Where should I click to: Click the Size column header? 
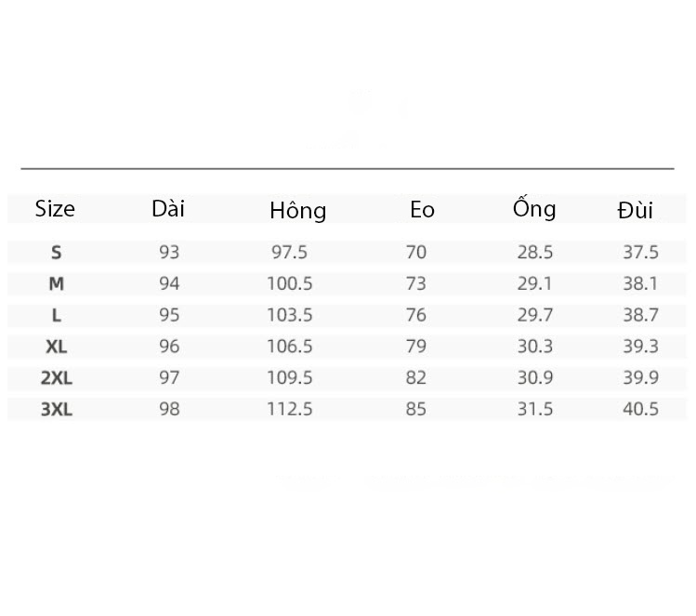point(55,209)
